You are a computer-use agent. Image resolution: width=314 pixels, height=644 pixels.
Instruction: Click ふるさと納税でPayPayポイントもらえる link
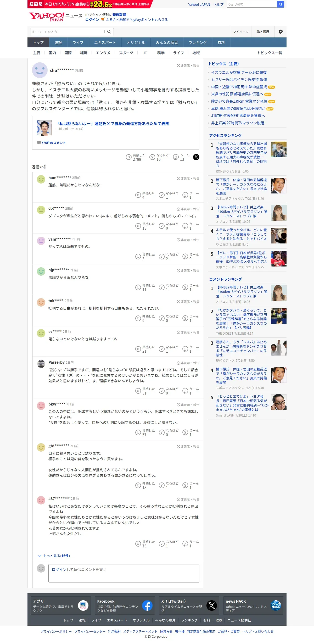137,20
